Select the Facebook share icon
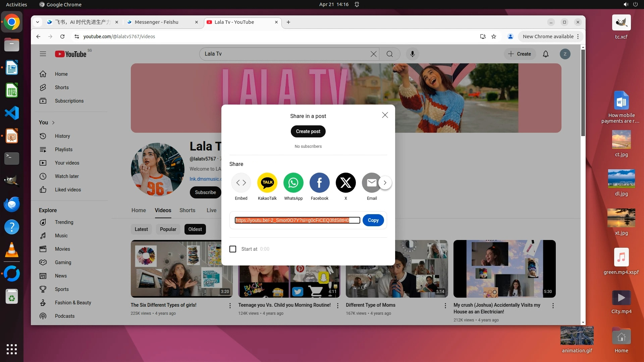 point(319,183)
